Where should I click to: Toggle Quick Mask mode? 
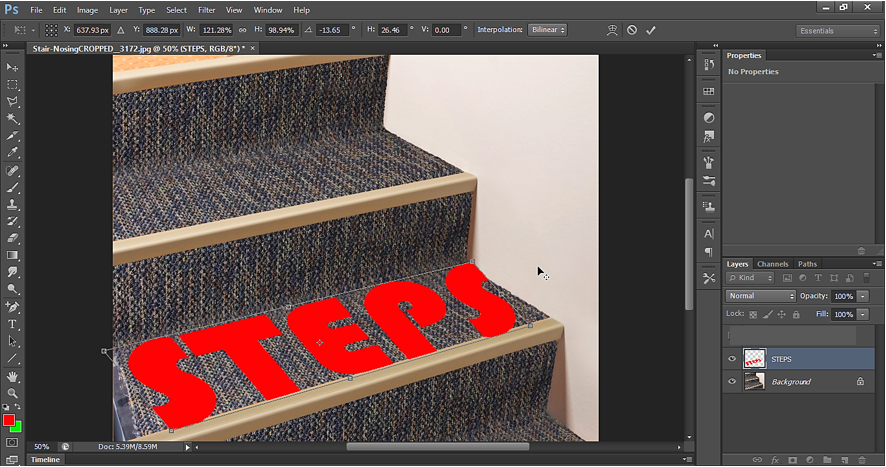pos(12,443)
